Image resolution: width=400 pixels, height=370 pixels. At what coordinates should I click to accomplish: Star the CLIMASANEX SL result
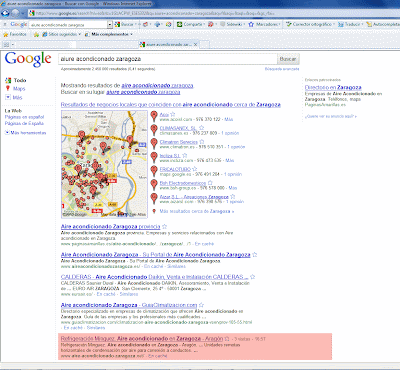(x=201, y=128)
